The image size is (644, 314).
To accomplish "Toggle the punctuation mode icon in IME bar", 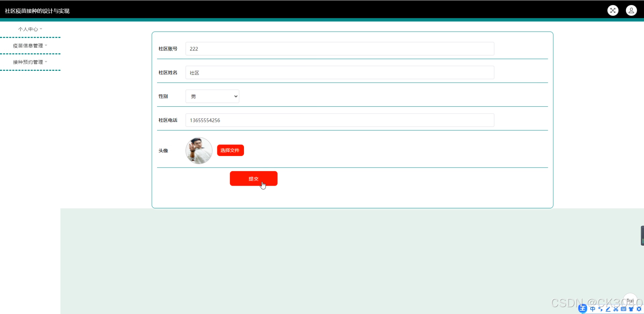I will tap(600, 309).
